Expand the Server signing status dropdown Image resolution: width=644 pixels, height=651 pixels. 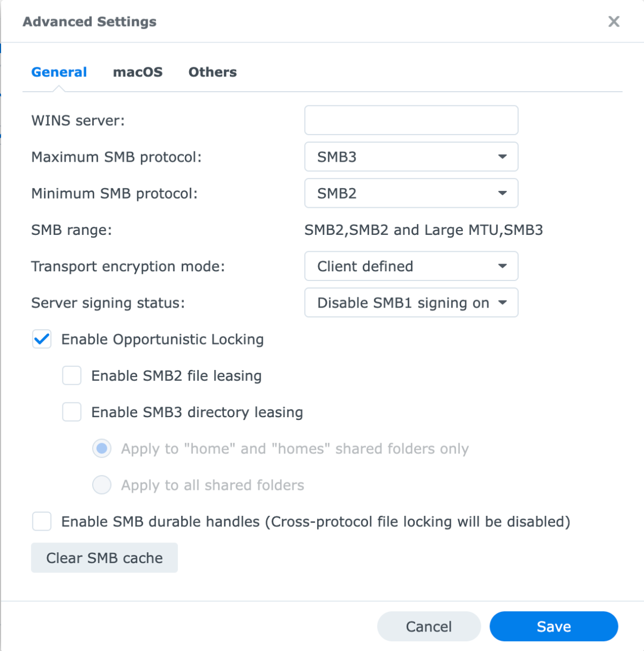(x=411, y=303)
